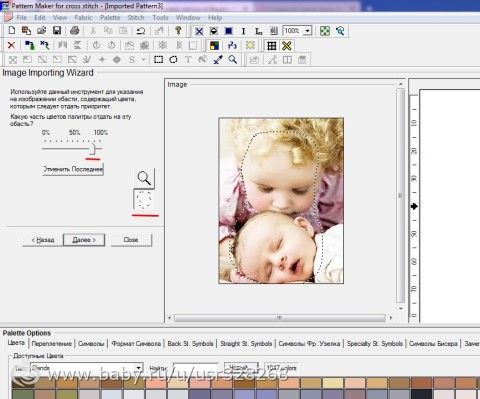Open the Stitch menu

pos(136,18)
